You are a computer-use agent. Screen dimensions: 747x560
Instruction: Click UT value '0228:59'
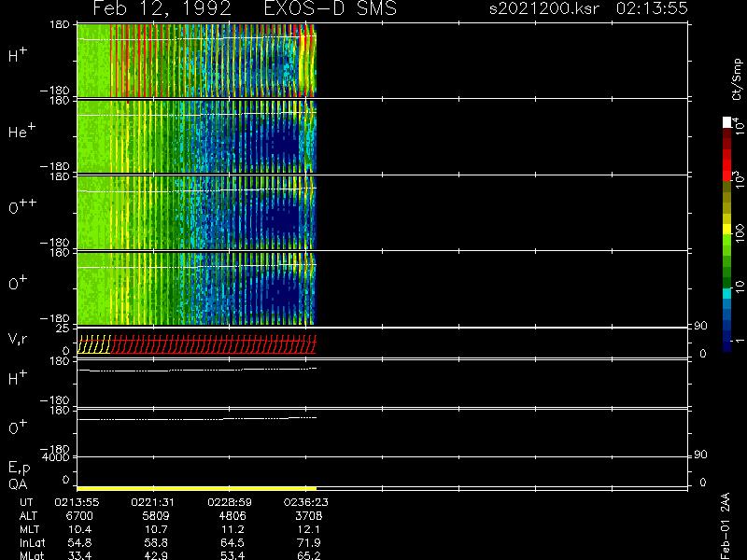pos(230,502)
